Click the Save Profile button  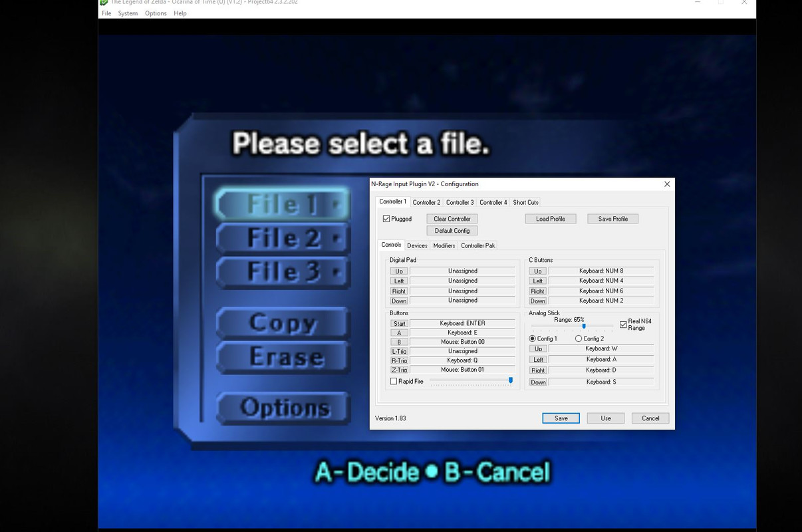[x=613, y=219]
